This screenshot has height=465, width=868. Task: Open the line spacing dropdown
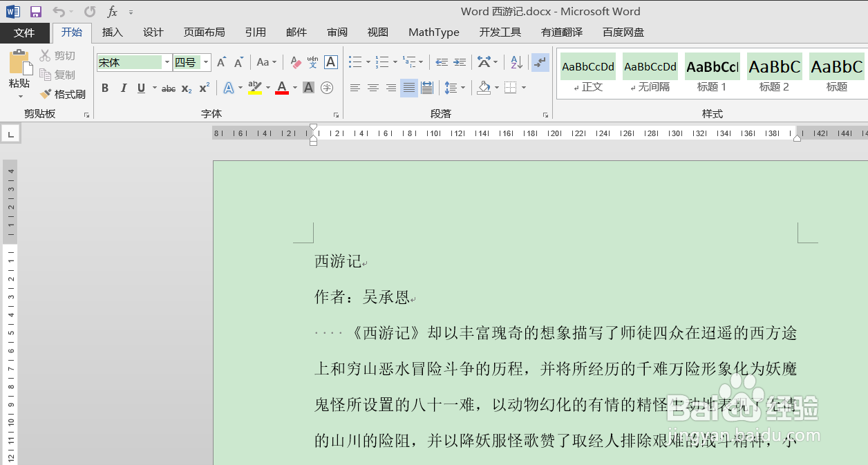pos(454,88)
